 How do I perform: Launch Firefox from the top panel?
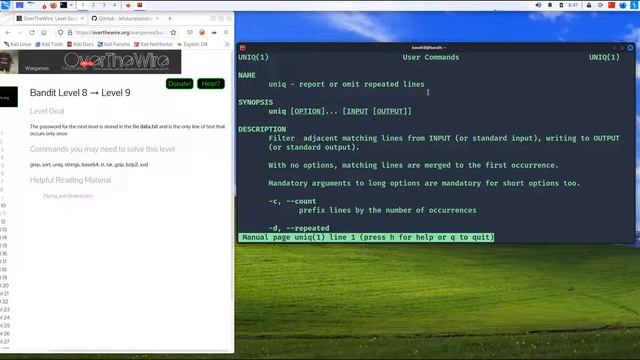pos(53,5)
